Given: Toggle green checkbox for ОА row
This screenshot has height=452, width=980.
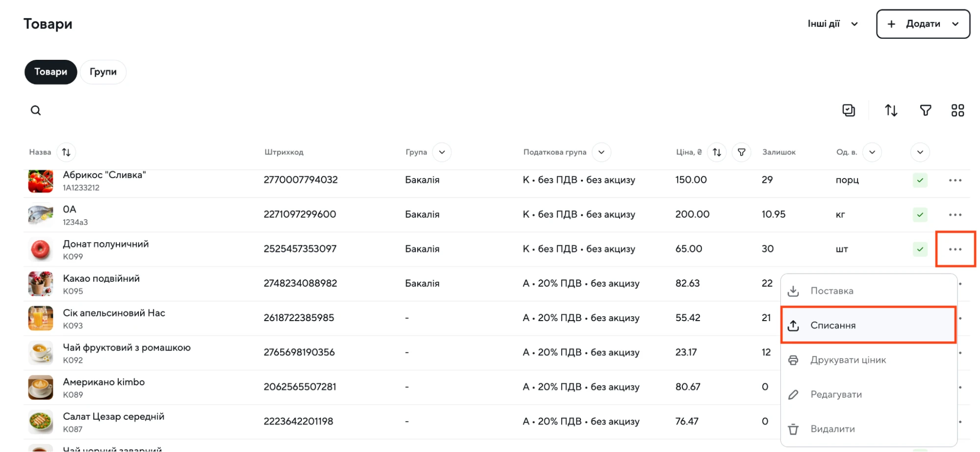Looking at the screenshot, I should [920, 215].
